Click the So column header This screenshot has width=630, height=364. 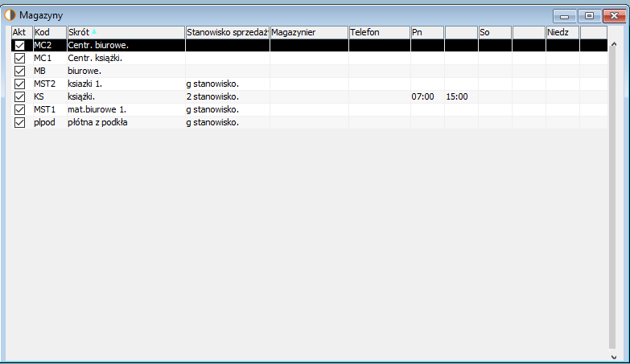(x=495, y=32)
